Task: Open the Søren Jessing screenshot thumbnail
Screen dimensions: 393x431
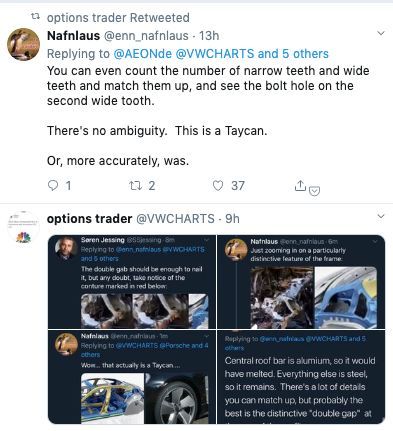Action: [132, 282]
